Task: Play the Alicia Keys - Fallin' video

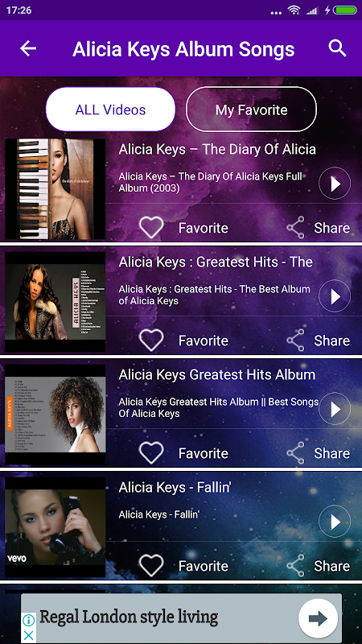Action: tap(335, 522)
